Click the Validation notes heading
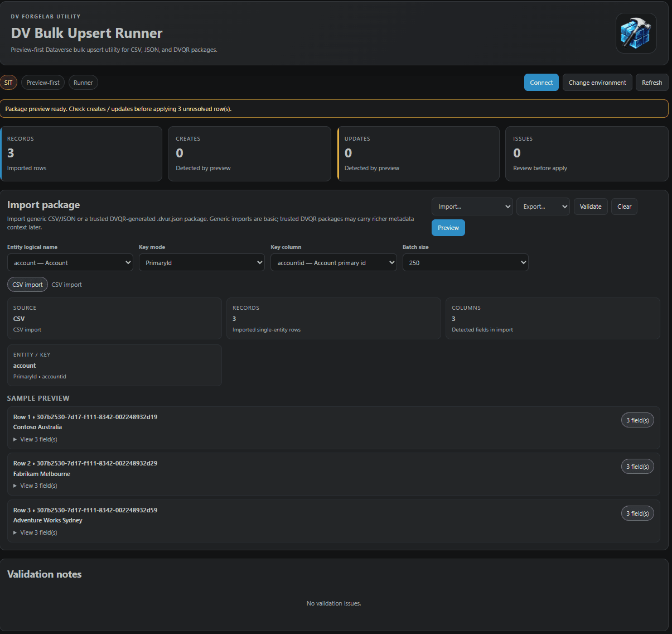 [44, 574]
